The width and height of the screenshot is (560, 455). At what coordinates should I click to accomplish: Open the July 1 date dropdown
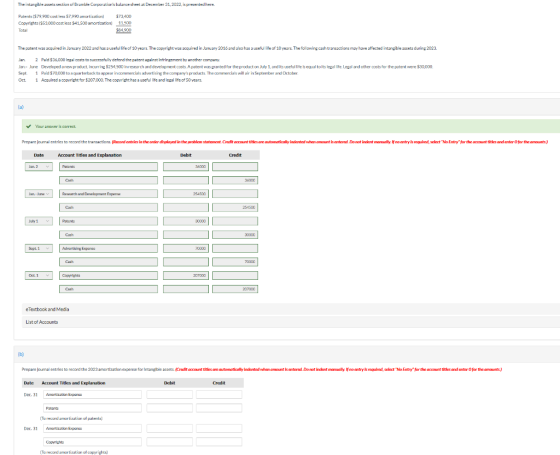click(39, 221)
